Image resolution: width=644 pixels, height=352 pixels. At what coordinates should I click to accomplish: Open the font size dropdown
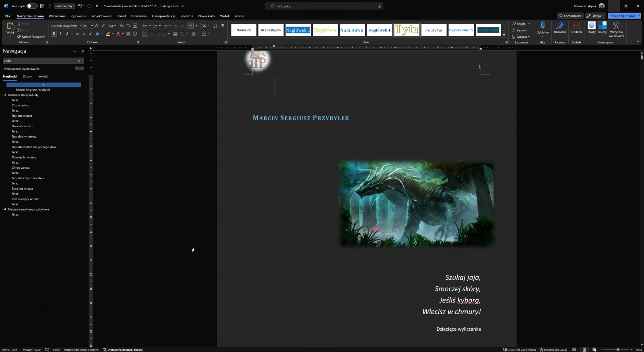92,26
